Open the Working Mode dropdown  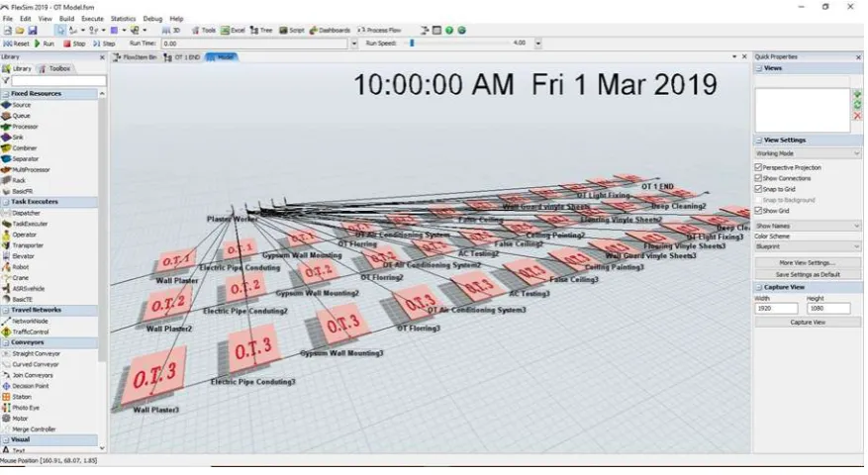pos(808,153)
